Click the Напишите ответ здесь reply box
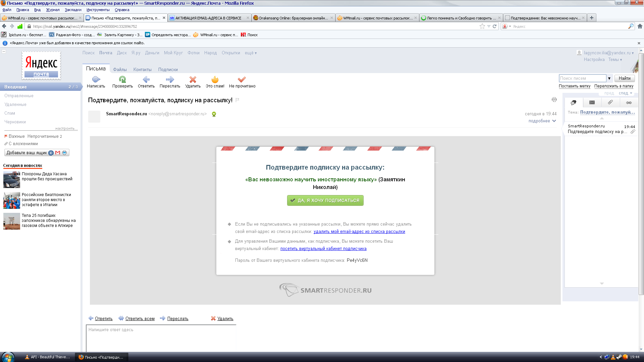This screenshot has width=644, height=362. coord(161,338)
